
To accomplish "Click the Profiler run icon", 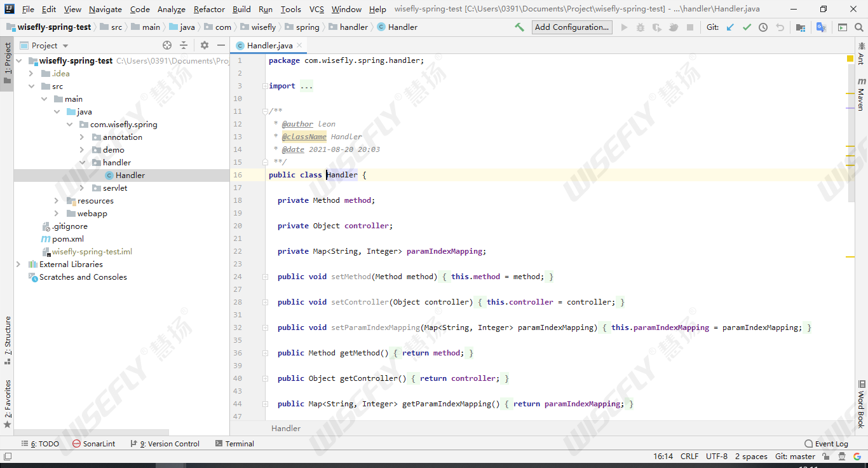I will (674, 27).
